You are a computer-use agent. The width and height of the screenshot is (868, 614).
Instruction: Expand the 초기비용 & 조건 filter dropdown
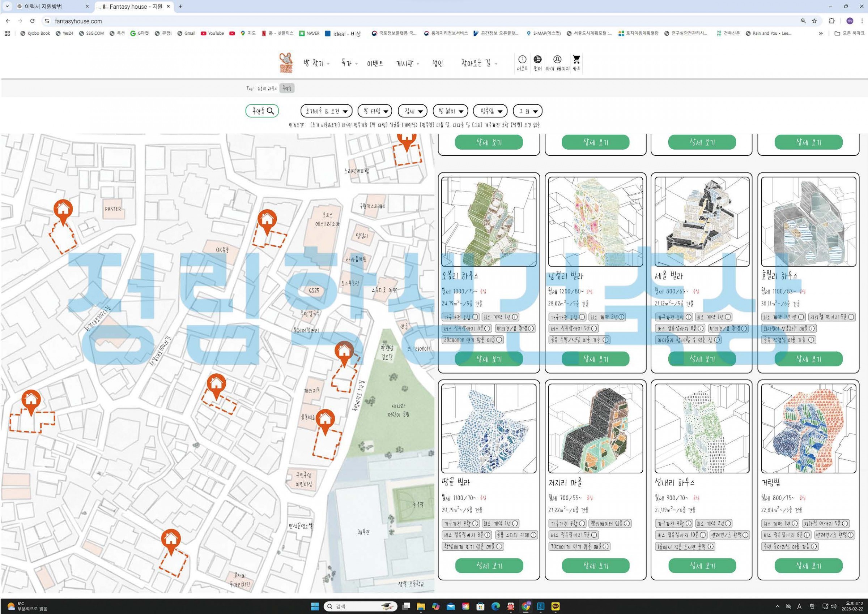pyautogui.click(x=326, y=111)
